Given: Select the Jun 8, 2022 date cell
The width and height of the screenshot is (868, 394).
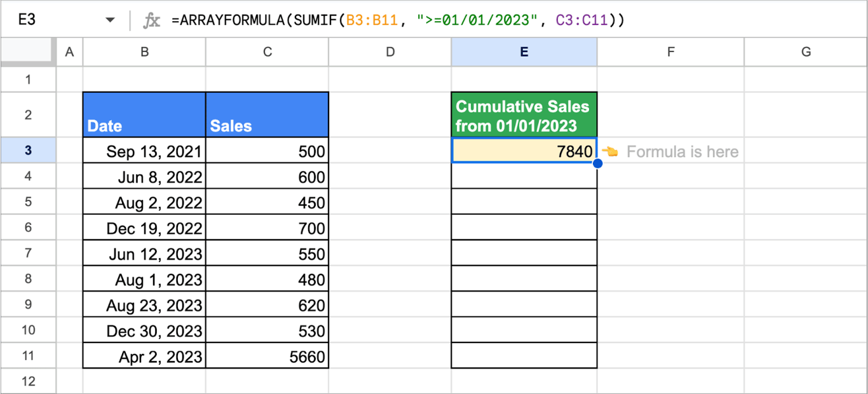Looking at the screenshot, I should [x=144, y=176].
